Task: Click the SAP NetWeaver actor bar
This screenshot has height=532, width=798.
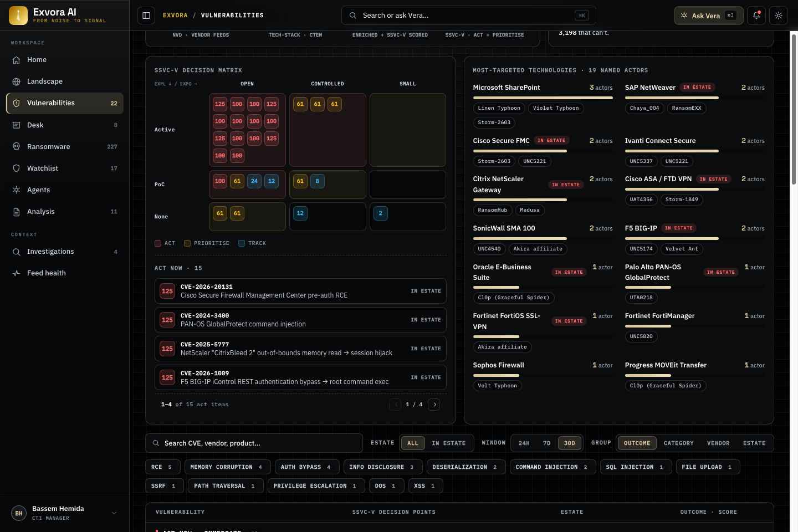Action: tap(695, 98)
